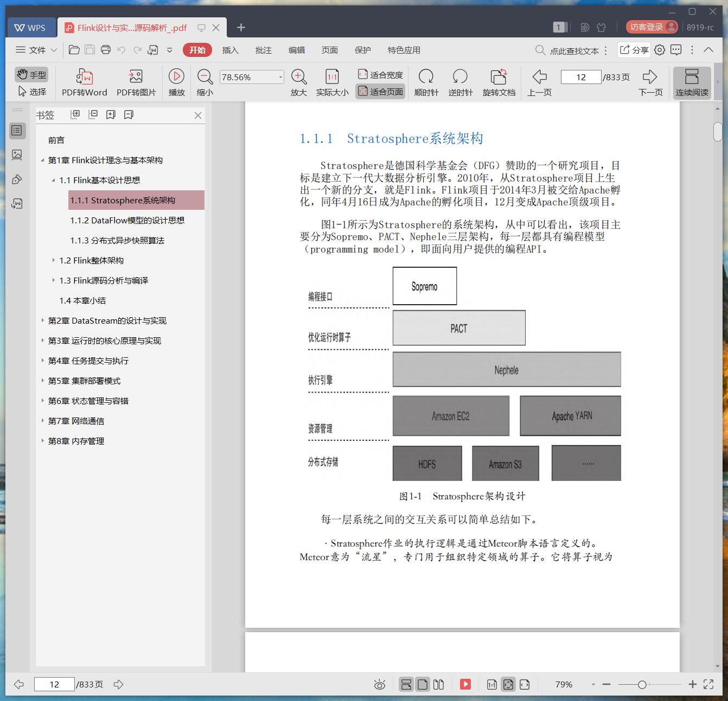
Task: Click the PDF转Word conversion icon
Action: point(84,82)
